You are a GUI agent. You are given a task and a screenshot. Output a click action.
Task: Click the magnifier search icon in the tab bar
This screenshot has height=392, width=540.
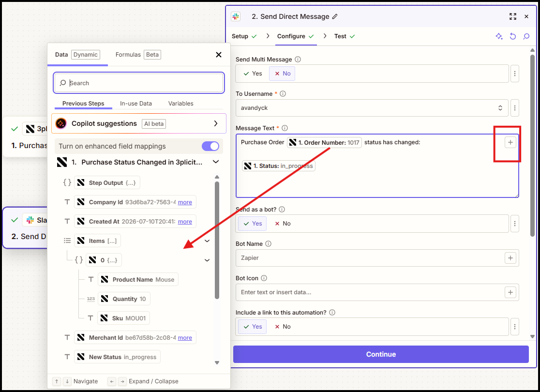[526, 36]
